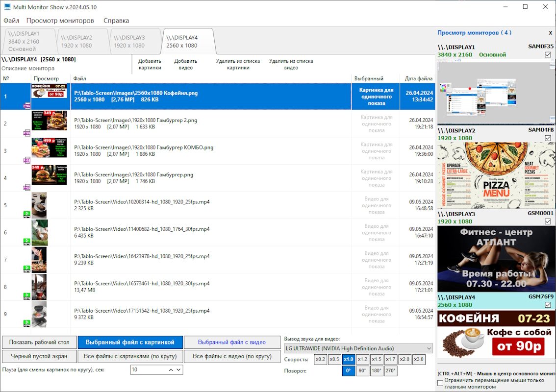Click the DISPLAY2 pizza menu preview
Viewport: 556px width, 392px height.
coord(496,176)
